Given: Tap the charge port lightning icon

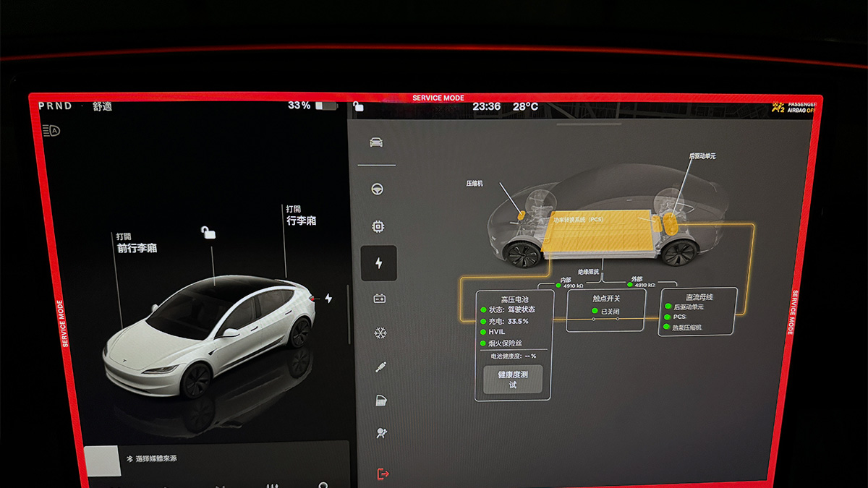Looking at the screenshot, I should [x=328, y=298].
